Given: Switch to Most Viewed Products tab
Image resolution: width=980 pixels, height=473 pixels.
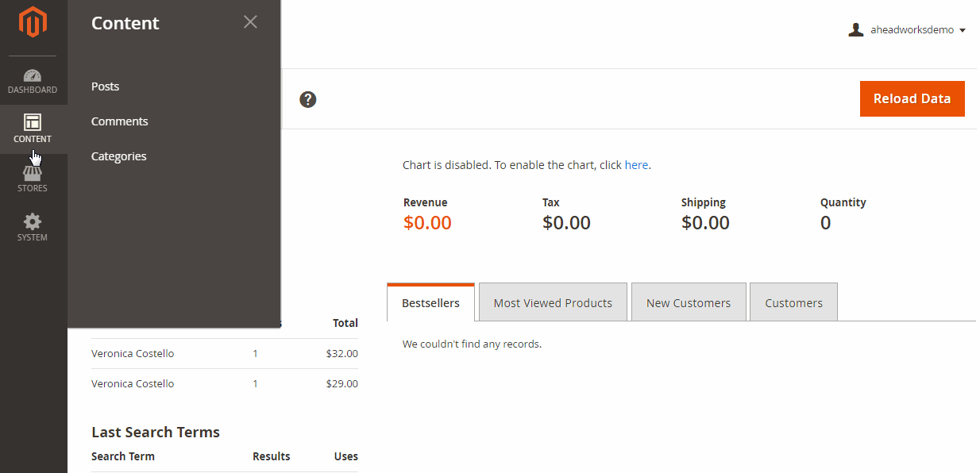Looking at the screenshot, I should pyautogui.click(x=553, y=303).
